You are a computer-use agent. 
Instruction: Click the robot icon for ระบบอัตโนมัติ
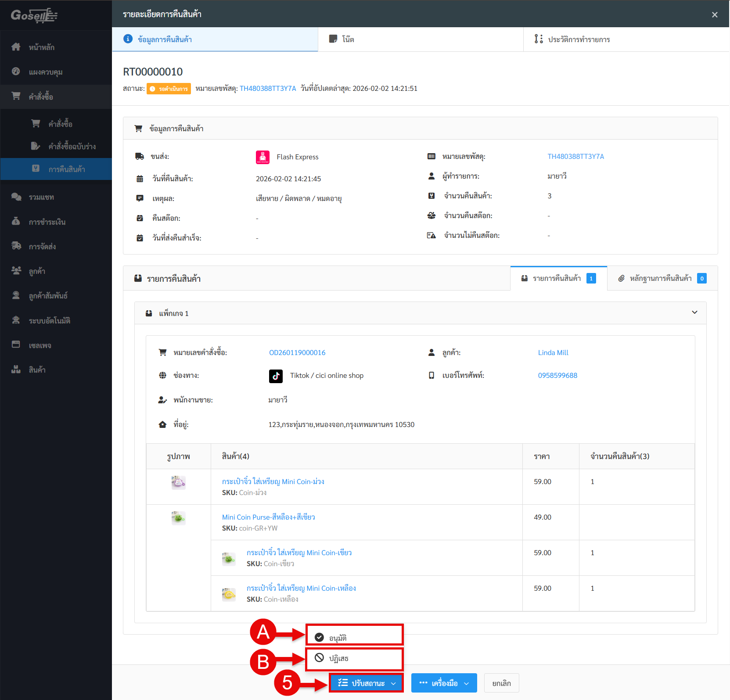(16, 320)
